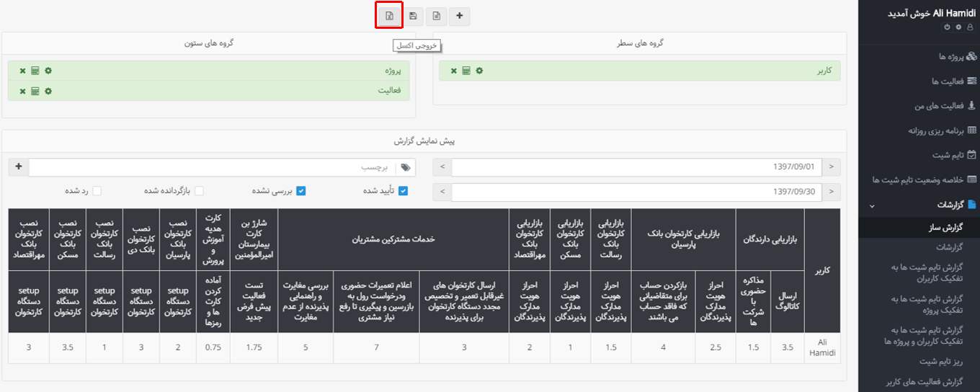Screen dimensions: 980x392
Task: Remove the کاربر row group with its X icon
Action: point(454,71)
